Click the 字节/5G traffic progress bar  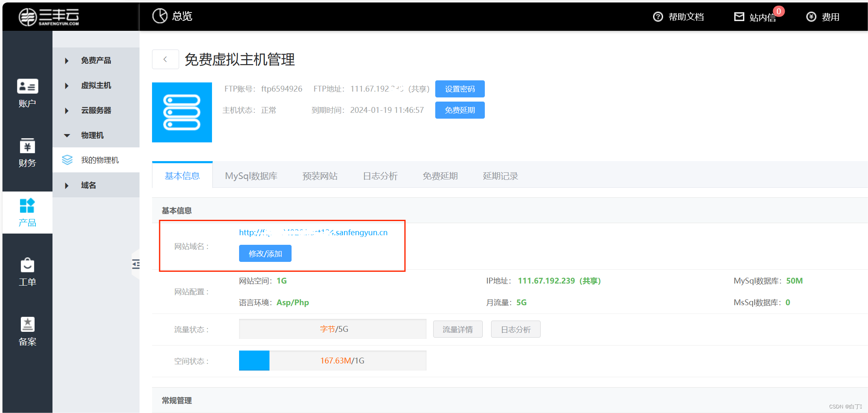click(332, 329)
